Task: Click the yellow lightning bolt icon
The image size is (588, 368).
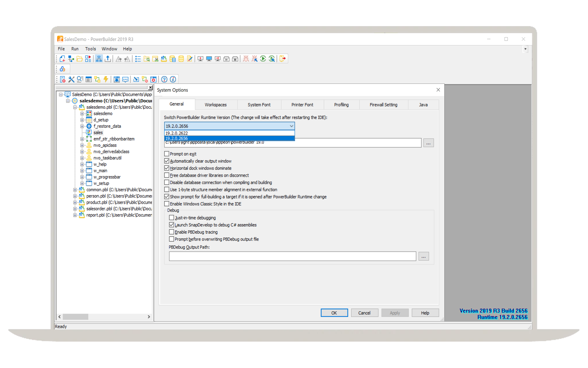Action: click(x=106, y=79)
